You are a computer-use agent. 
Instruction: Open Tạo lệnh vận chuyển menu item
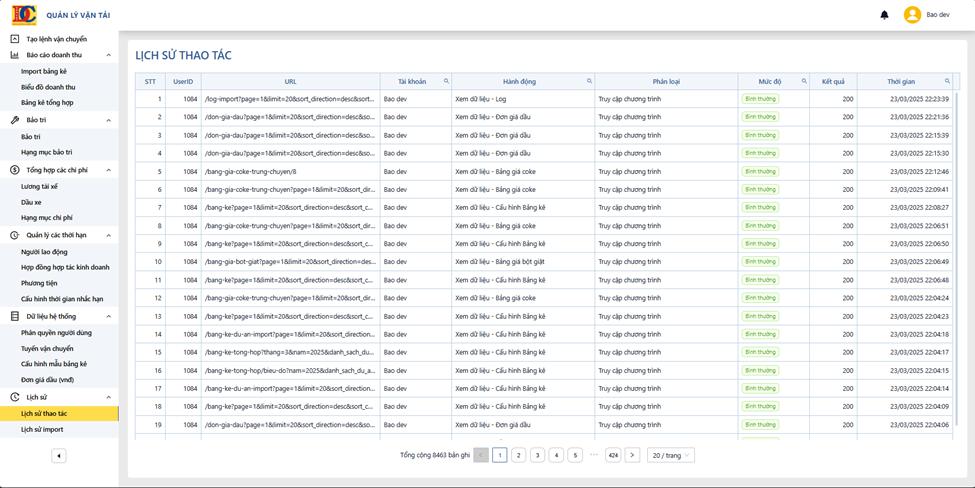(59, 39)
